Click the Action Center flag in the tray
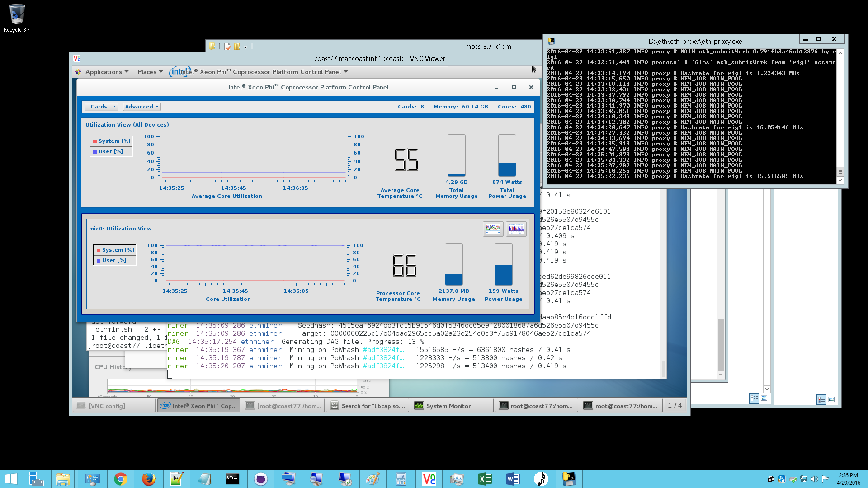 (x=825, y=479)
